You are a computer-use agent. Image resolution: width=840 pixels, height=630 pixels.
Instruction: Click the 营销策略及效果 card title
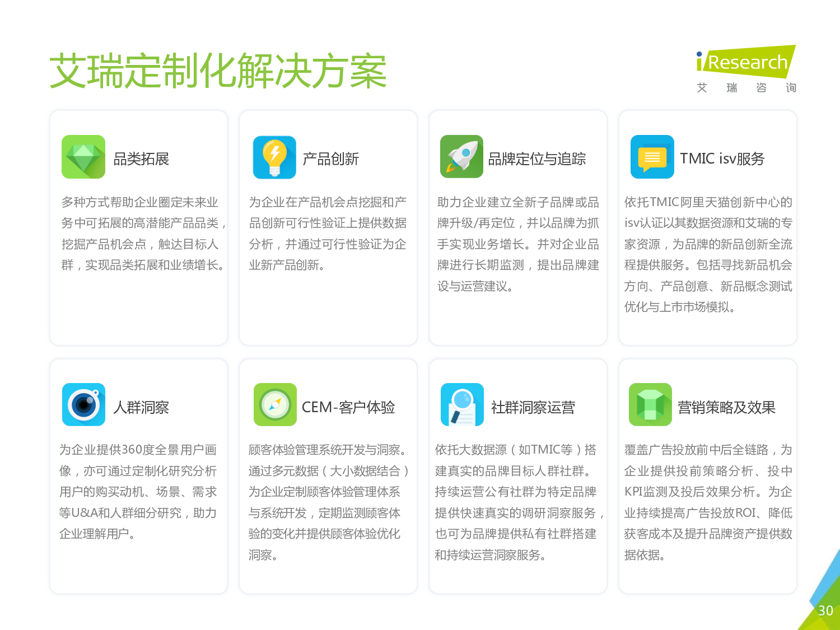(726, 408)
